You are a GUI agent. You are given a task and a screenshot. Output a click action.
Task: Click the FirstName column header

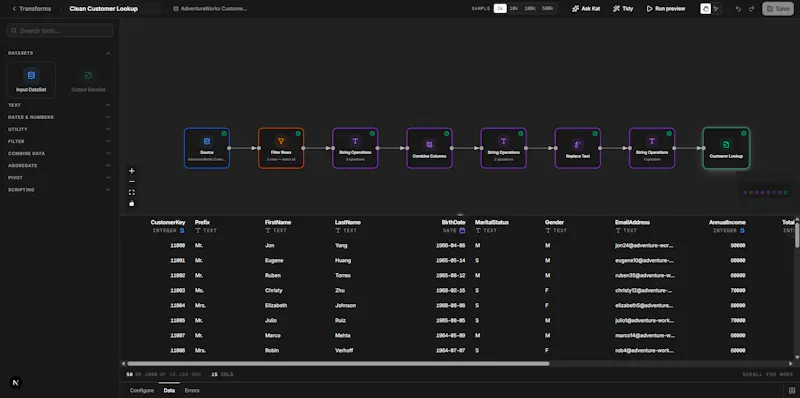pos(278,222)
